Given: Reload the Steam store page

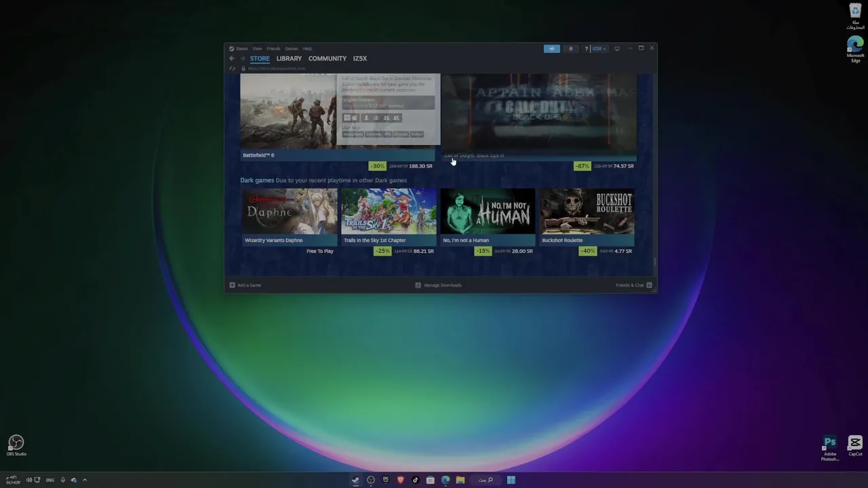Looking at the screenshot, I should click(x=233, y=68).
